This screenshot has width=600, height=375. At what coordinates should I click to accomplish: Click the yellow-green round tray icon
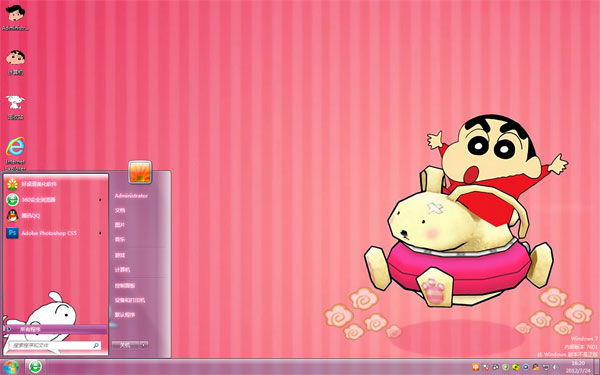(x=515, y=367)
